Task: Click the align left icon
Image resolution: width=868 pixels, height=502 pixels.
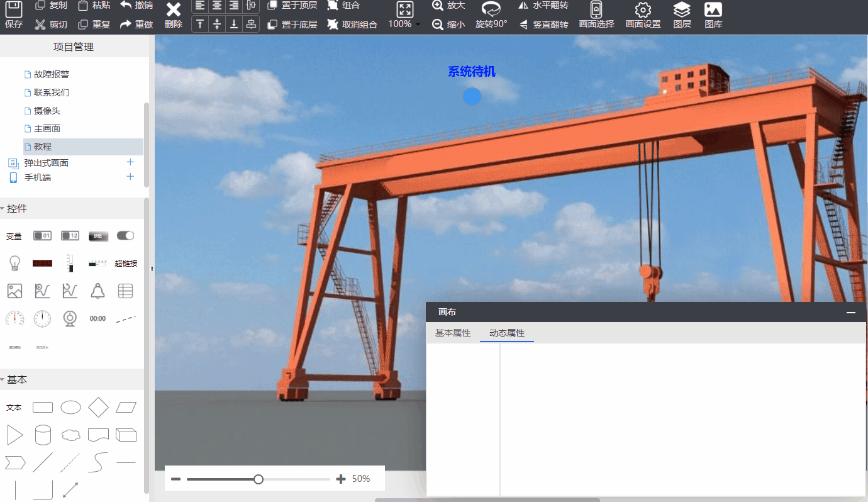Action: pyautogui.click(x=200, y=6)
